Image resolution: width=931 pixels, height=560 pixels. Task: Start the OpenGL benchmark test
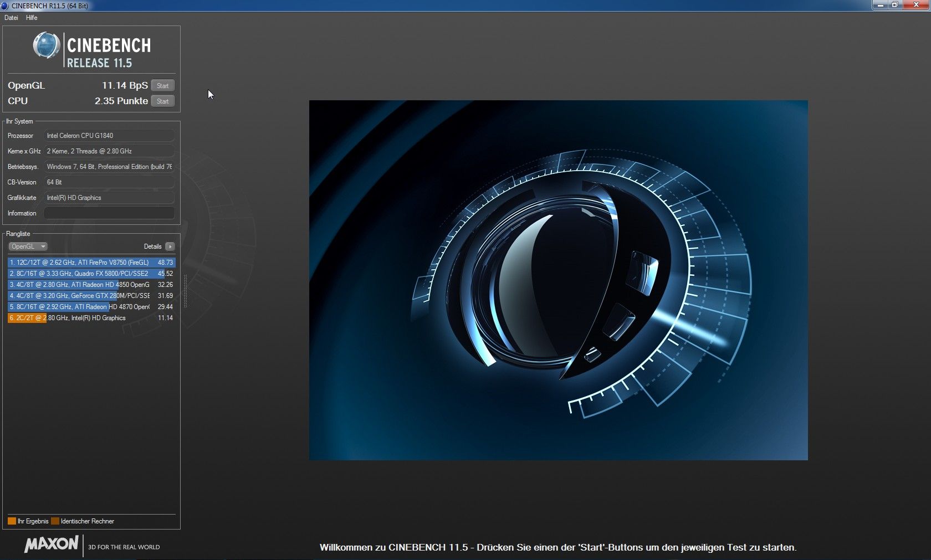click(x=163, y=86)
